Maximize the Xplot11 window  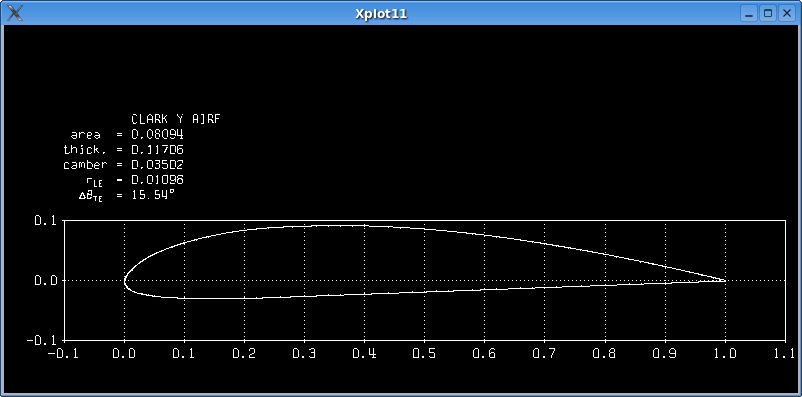768,13
